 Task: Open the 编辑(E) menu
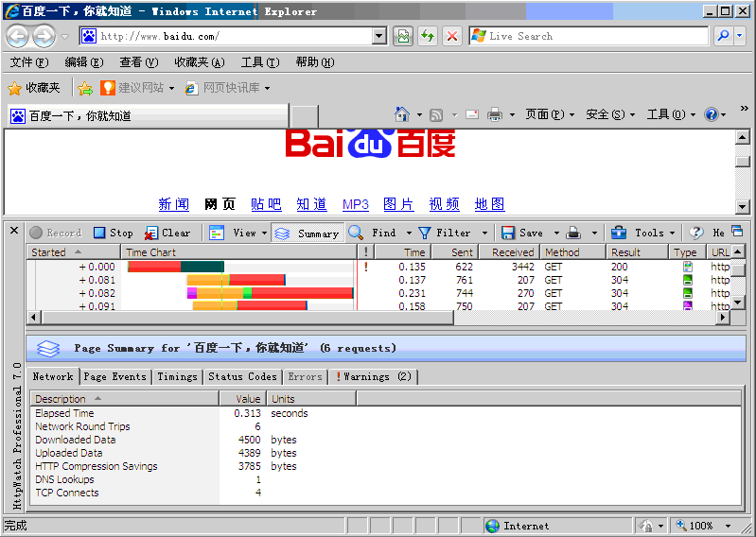click(84, 62)
